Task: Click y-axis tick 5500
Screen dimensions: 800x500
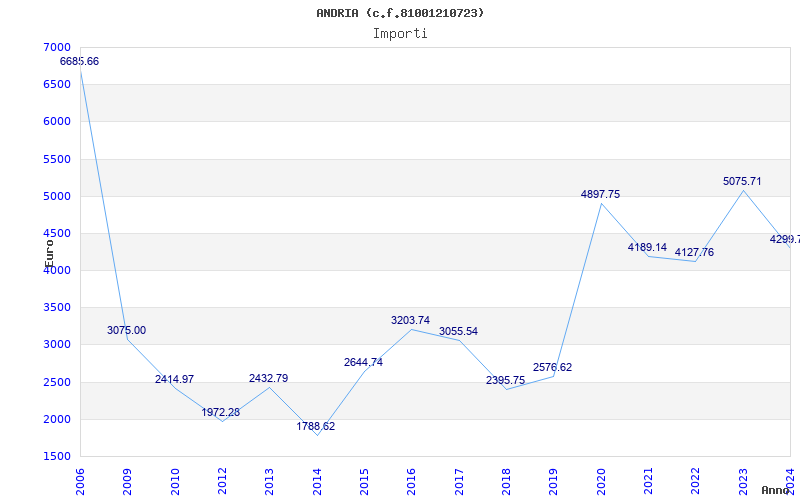Action: pyautogui.click(x=57, y=159)
